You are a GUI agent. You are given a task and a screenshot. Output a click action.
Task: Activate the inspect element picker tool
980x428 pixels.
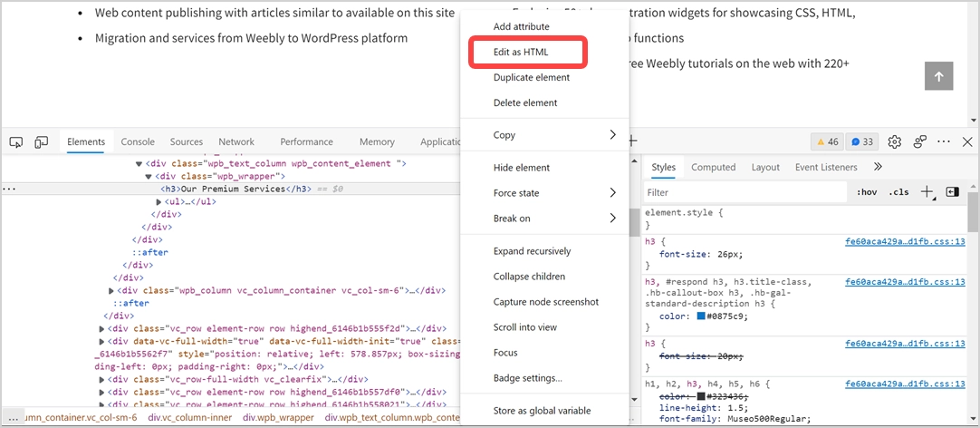(16, 142)
